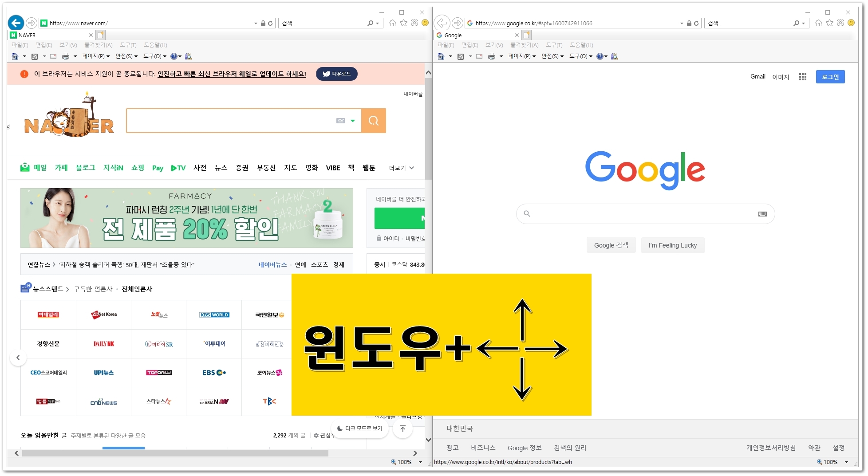Open 도움말(H) menu in Google window

[581, 45]
